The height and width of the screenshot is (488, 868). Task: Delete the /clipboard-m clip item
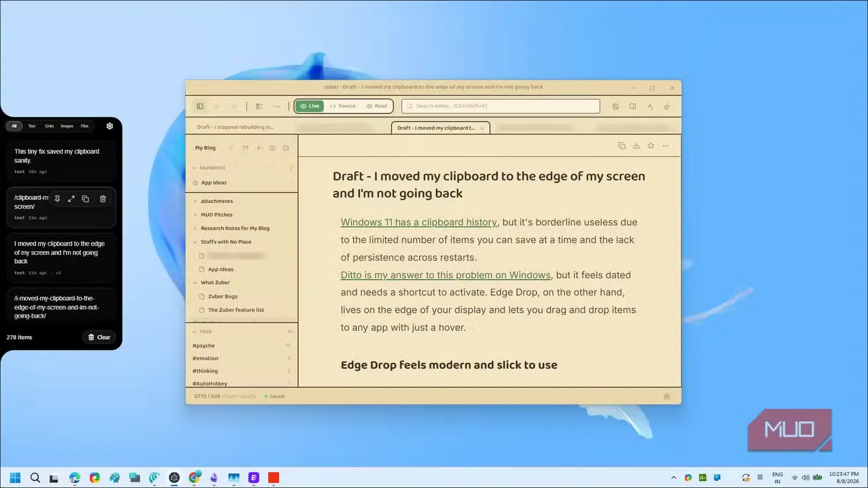coord(102,199)
